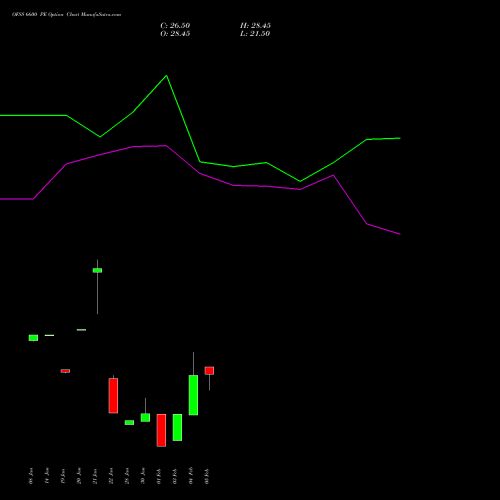500x500 pixels.
Task: Click the close value C: 26.50
Action: 175,26
